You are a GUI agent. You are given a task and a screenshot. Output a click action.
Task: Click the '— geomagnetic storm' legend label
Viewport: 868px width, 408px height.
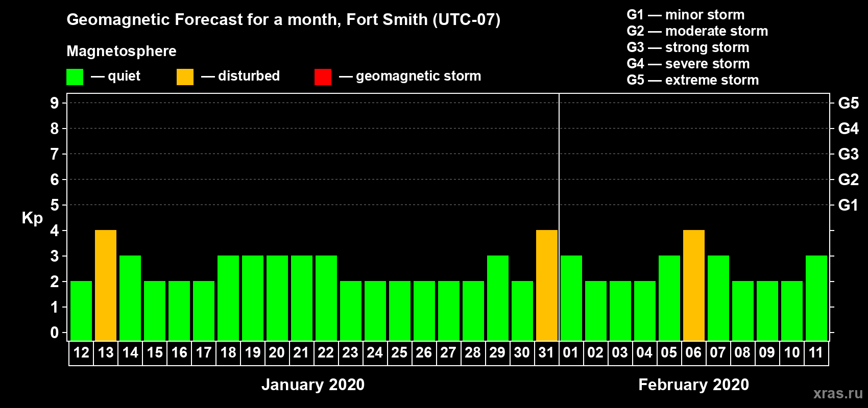click(410, 76)
